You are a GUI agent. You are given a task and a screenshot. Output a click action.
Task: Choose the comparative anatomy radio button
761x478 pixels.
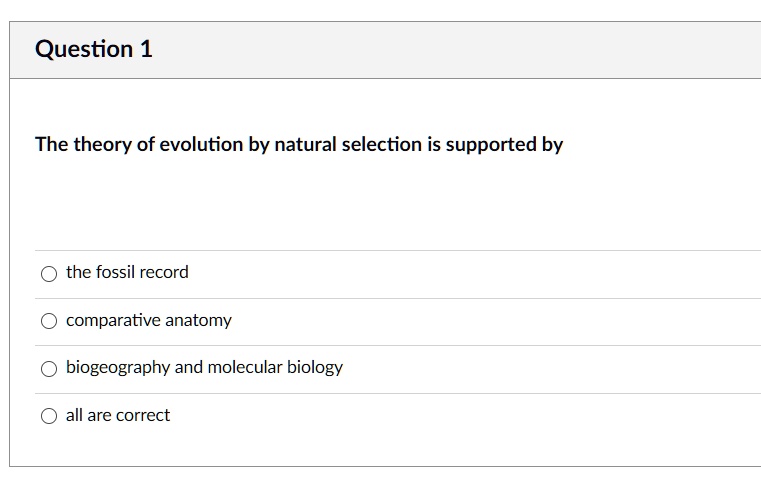click(49, 321)
